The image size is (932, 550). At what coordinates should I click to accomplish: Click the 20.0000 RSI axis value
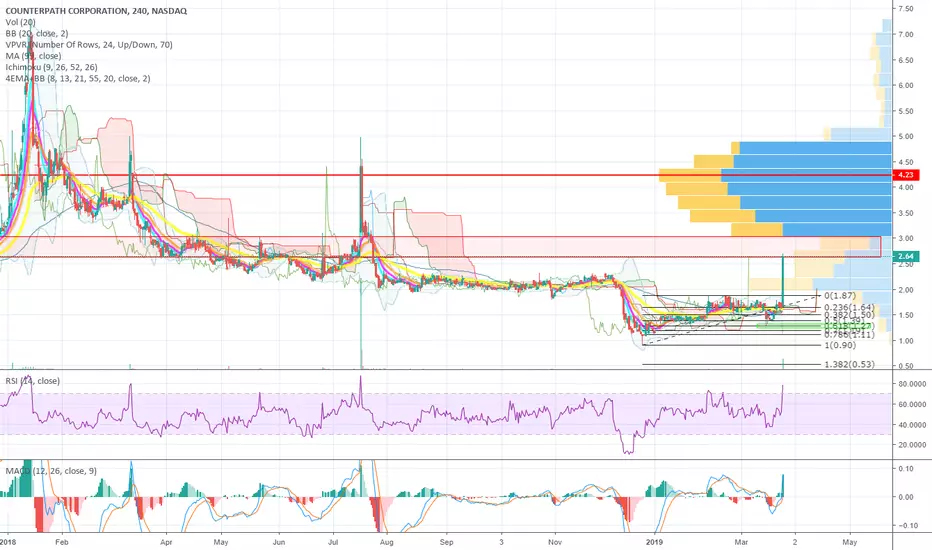(x=912, y=445)
